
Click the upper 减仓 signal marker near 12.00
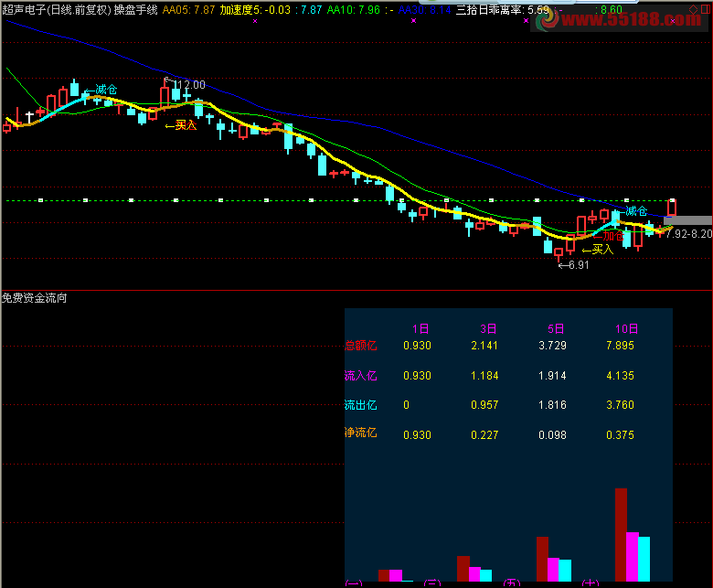(101, 90)
